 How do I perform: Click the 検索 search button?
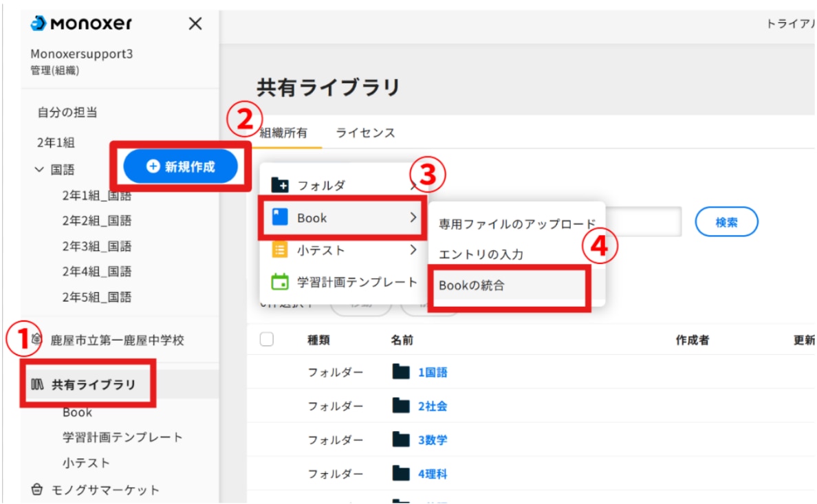(726, 222)
